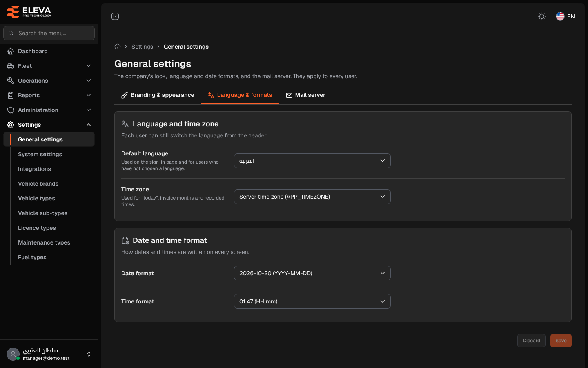Go to Settings breadcrumb link
Image resolution: width=588 pixels, height=368 pixels.
[x=142, y=47]
